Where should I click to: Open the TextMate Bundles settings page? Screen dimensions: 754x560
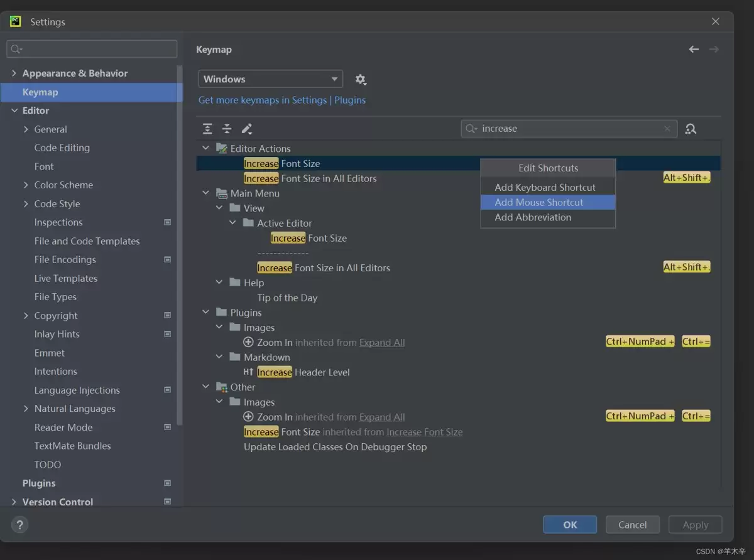tap(72, 446)
